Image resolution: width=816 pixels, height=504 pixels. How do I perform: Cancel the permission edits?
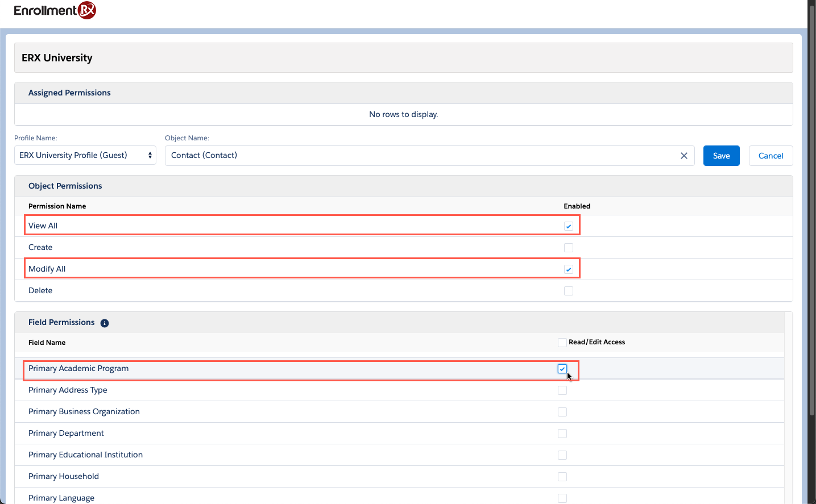(771, 156)
